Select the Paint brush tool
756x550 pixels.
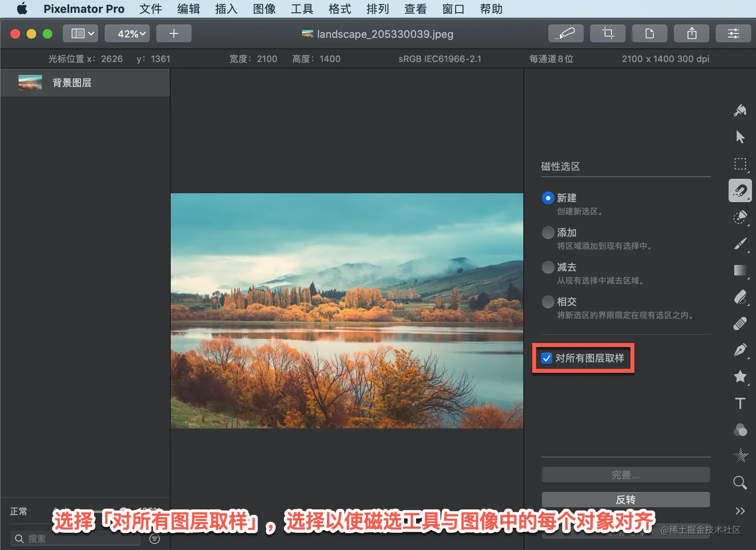[740, 243]
